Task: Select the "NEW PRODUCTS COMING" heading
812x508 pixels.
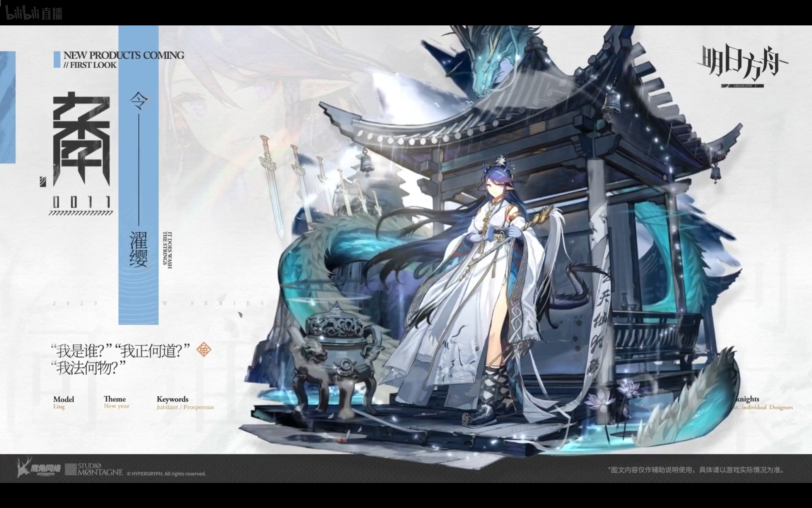Action: 124,55
